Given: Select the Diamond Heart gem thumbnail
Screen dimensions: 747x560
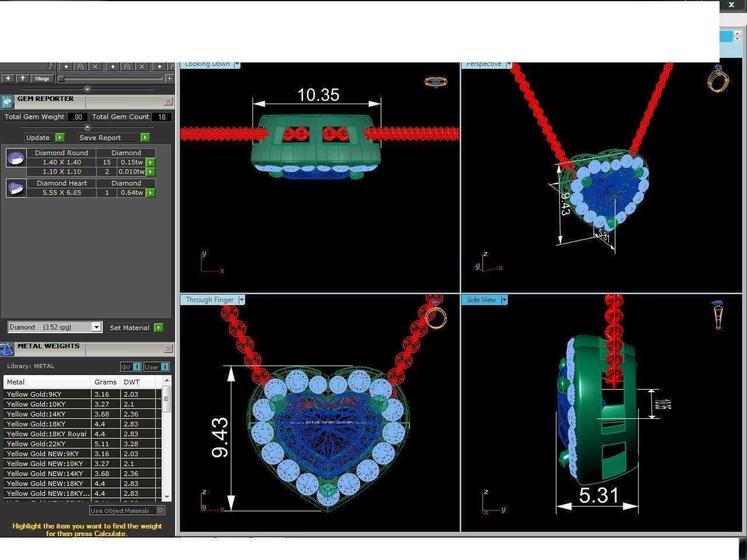Looking at the screenshot, I should (16, 188).
